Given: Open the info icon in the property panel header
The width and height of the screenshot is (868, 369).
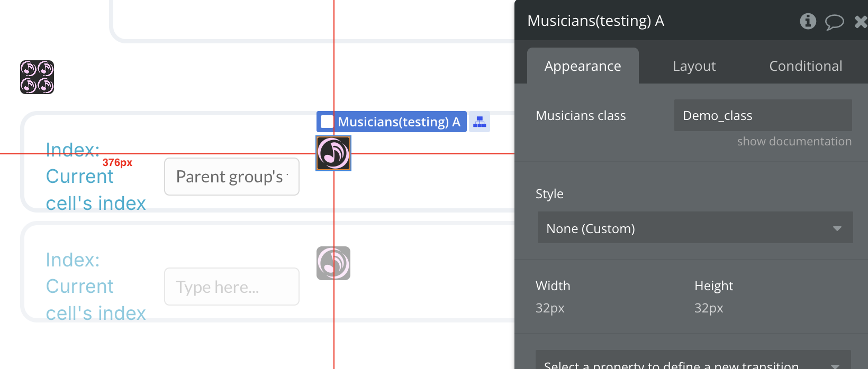Looking at the screenshot, I should (x=808, y=21).
